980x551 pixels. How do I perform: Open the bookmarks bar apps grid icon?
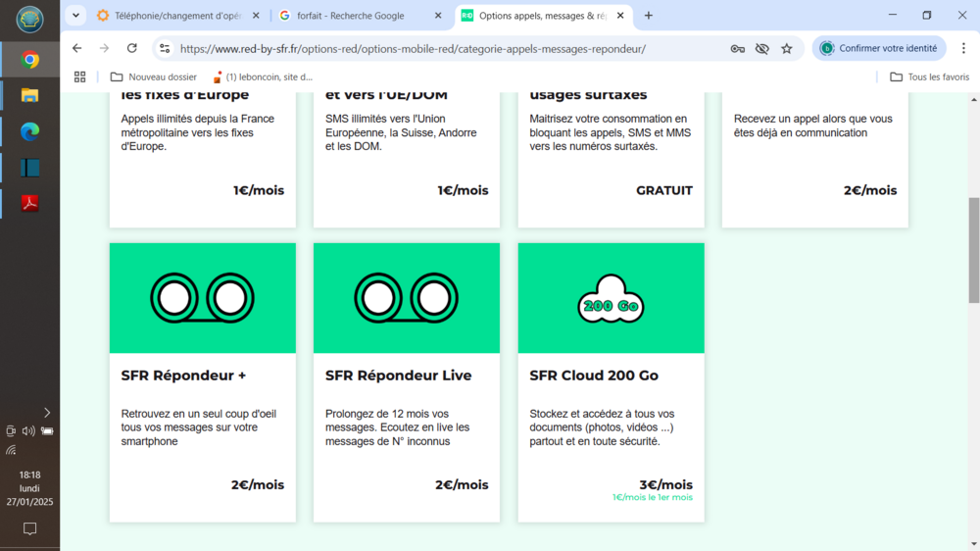80,76
